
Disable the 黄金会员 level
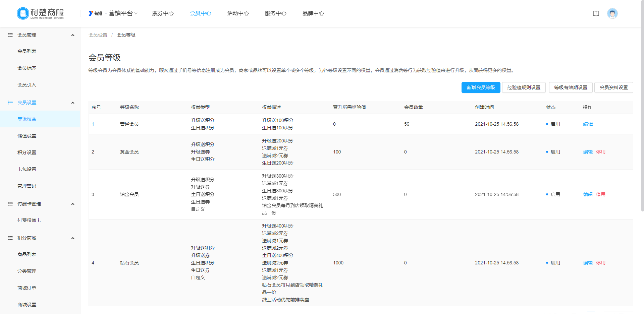[x=601, y=152]
